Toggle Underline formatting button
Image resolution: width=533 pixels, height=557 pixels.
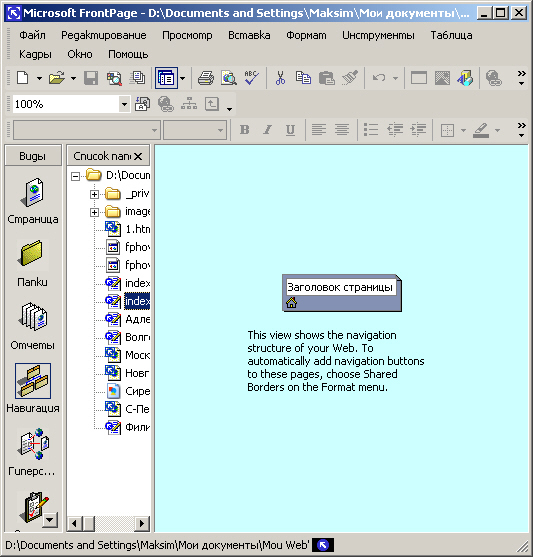tap(290, 130)
